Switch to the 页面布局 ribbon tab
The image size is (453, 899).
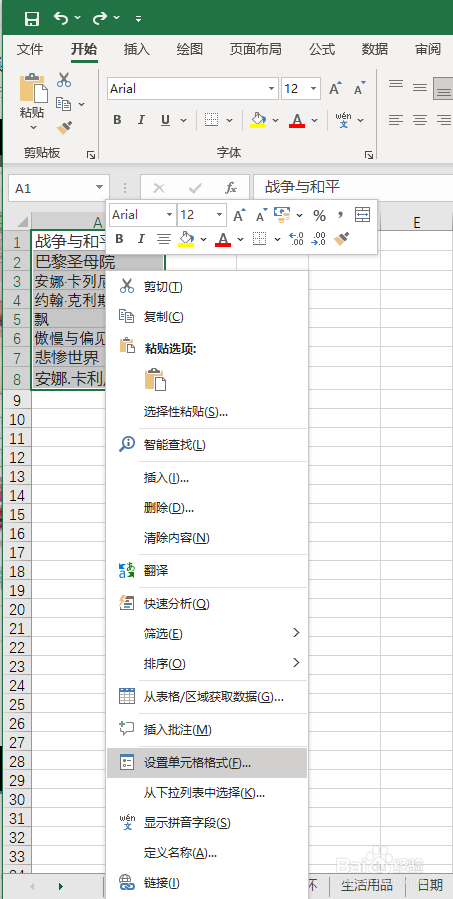[256, 49]
